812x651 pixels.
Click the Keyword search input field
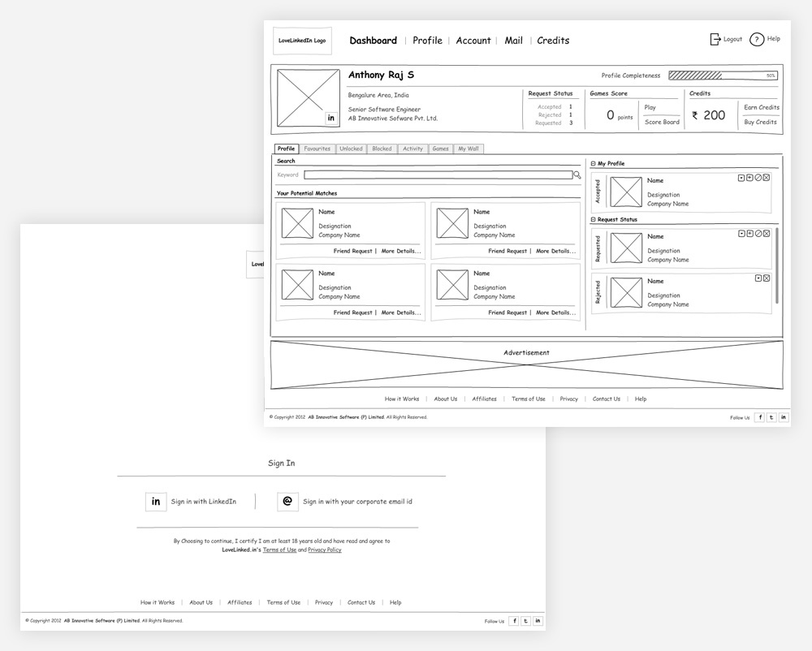pyautogui.click(x=438, y=175)
